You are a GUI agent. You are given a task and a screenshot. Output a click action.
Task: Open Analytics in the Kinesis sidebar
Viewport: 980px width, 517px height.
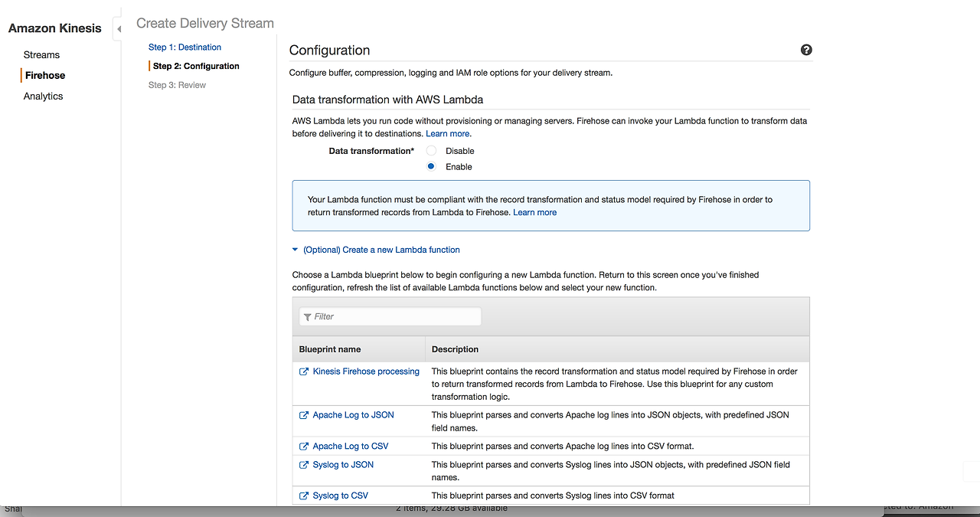(x=44, y=97)
